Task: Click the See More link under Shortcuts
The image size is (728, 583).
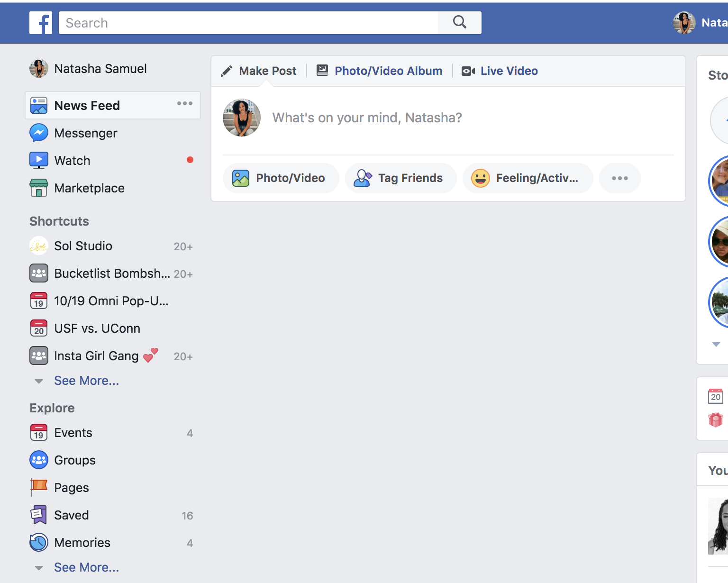Action: [87, 381]
